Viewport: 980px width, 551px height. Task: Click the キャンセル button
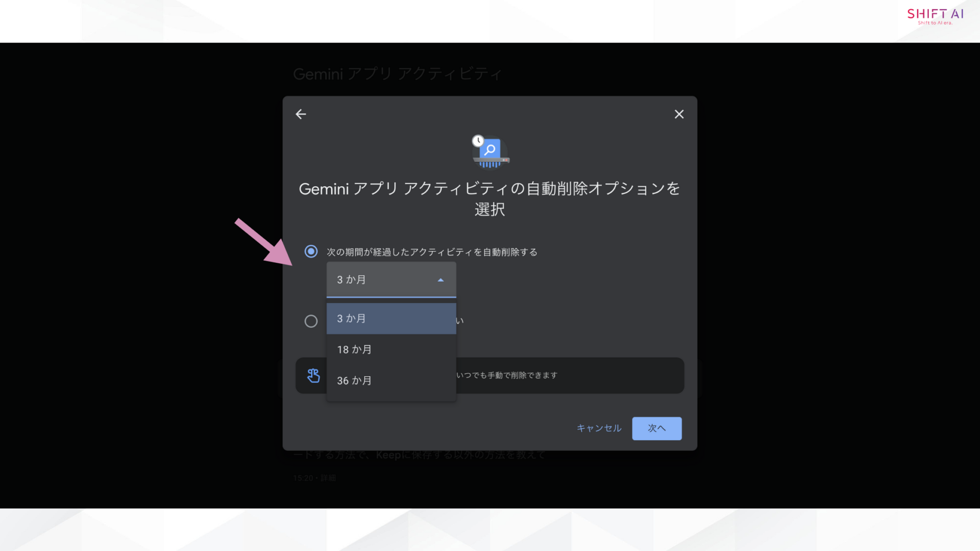pyautogui.click(x=598, y=429)
